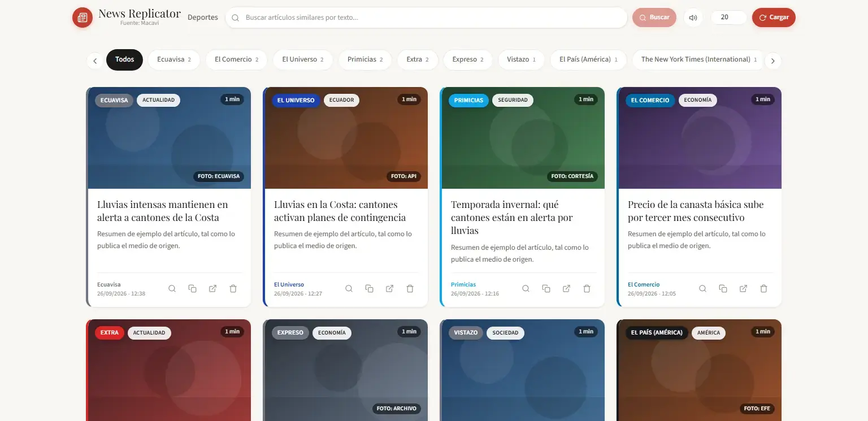868x421 pixels.
Task: Click the News Replicator logo icon
Action: [x=83, y=18]
